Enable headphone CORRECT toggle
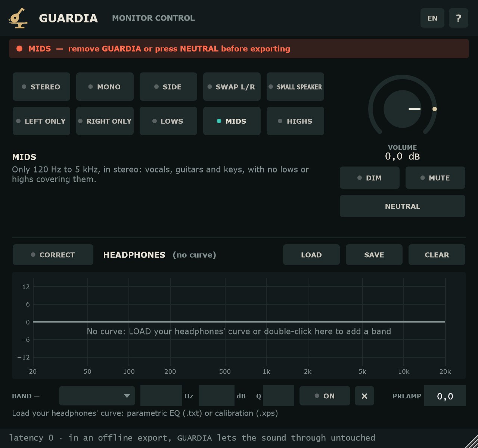The image size is (478, 448). pyautogui.click(x=53, y=255)
